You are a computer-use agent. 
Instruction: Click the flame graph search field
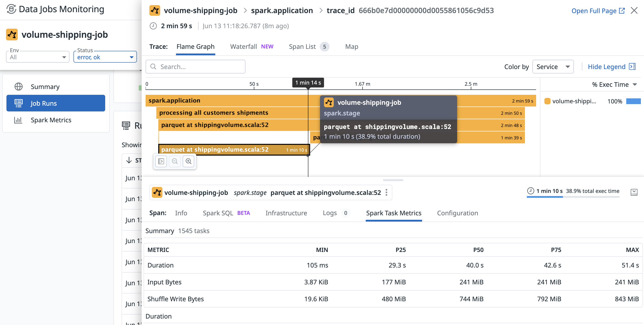(195, 67)
